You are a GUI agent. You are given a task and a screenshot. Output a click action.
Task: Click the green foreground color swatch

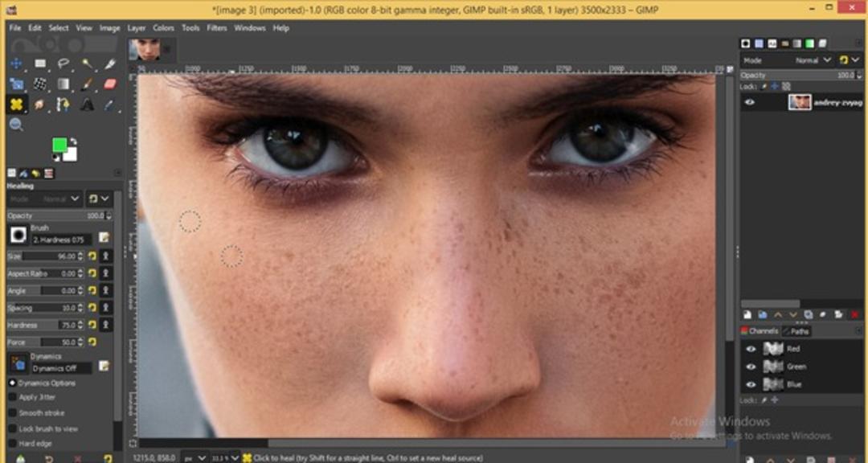59,145
